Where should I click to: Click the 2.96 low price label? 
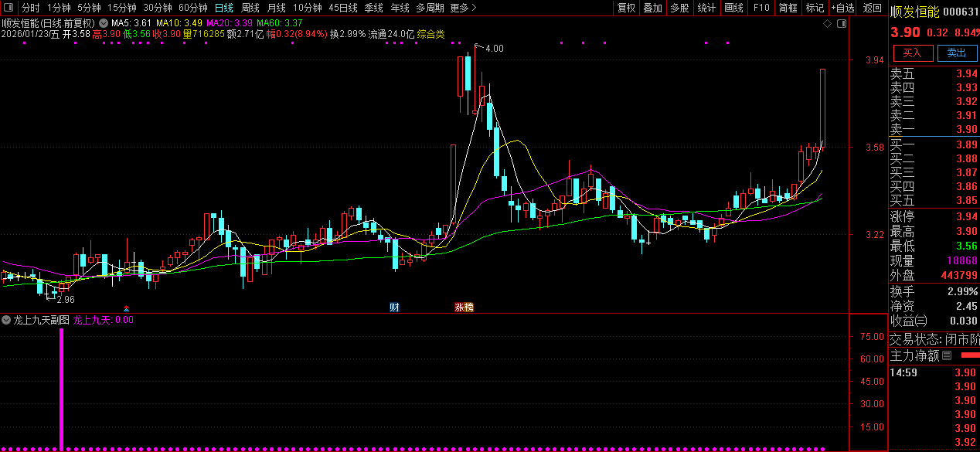pyautogui.click(x=66, y=299)
